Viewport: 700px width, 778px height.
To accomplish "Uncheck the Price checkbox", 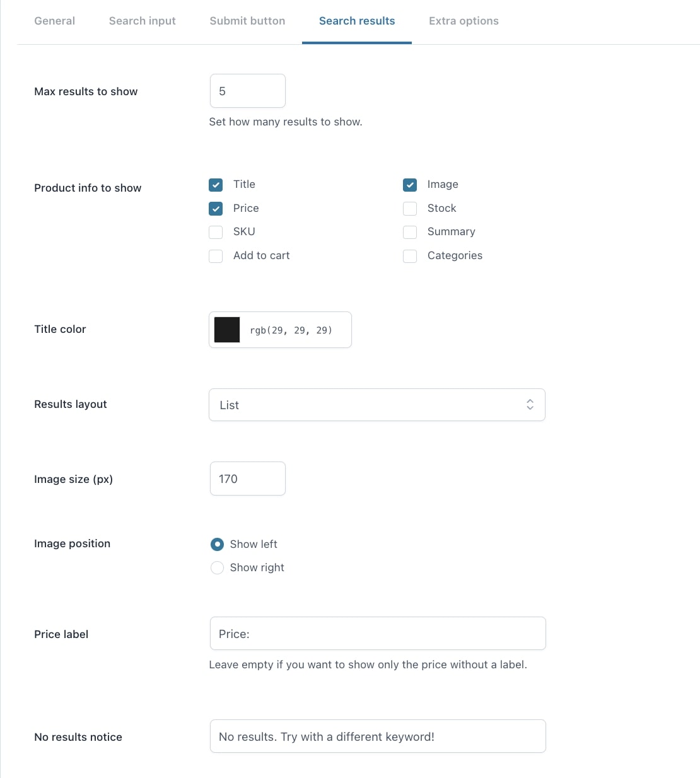I will pos(216,209).
